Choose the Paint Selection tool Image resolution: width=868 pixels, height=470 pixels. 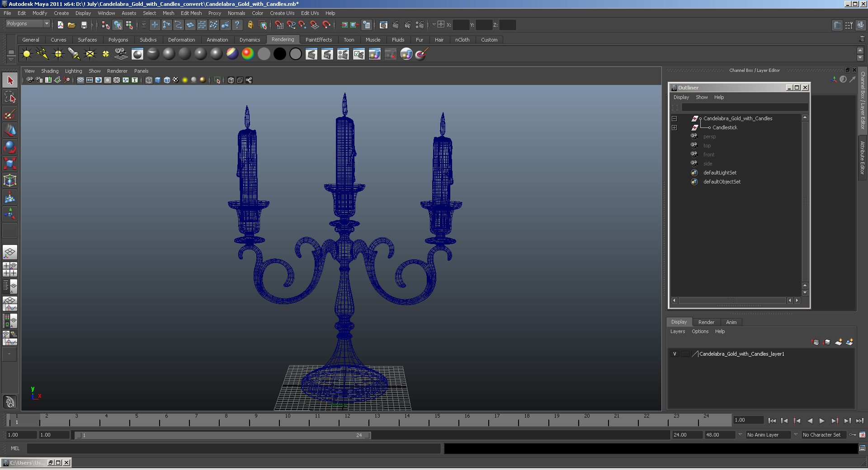(10, 114)
